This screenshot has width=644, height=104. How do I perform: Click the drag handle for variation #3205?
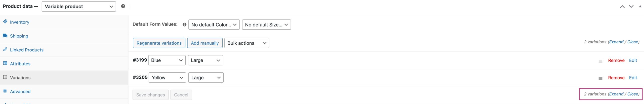coord(600,78)
